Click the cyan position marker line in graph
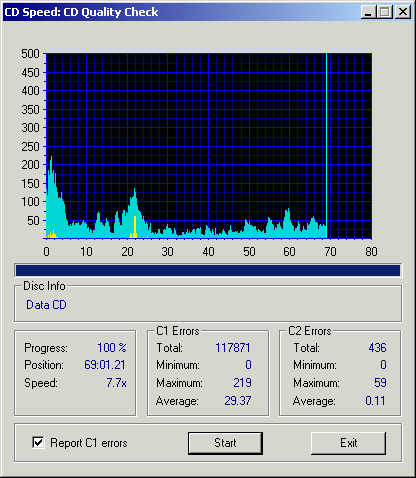This screenshot has width=416, height=478. pos(326,146)
